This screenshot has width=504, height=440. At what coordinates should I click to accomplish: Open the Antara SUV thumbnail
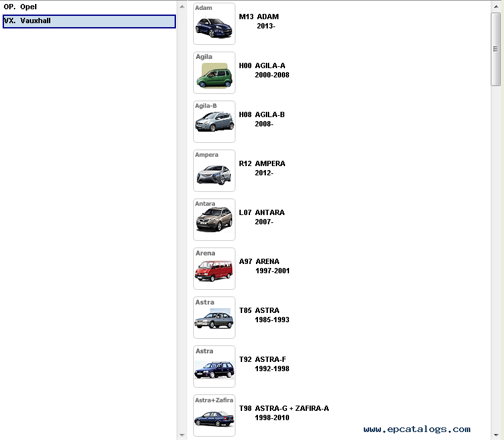point(214,220)
